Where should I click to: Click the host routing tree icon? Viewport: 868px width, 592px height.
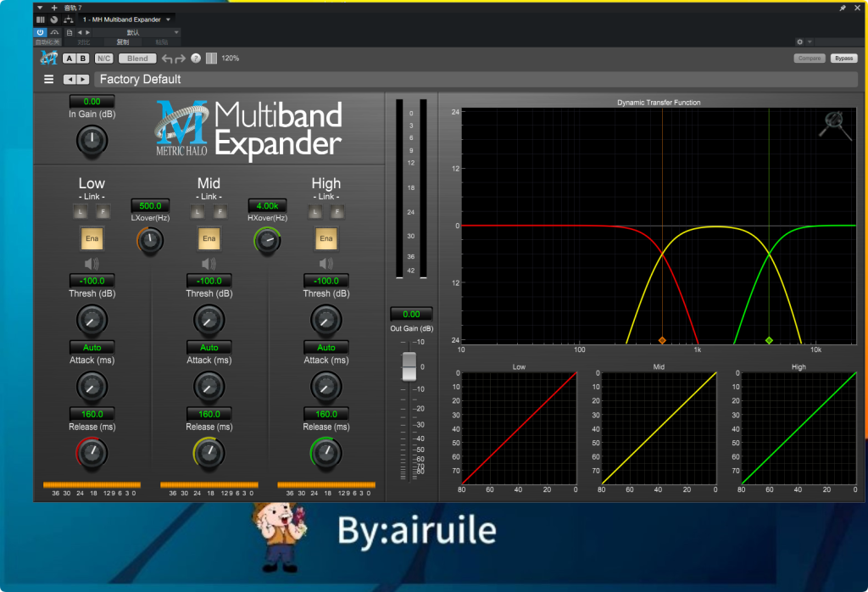pos(68,20)
